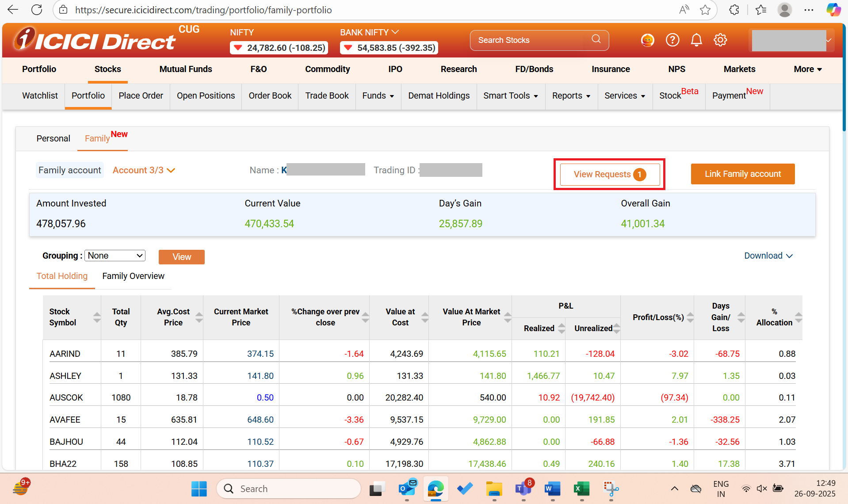Open the Grouping selection dropdown

115,256
